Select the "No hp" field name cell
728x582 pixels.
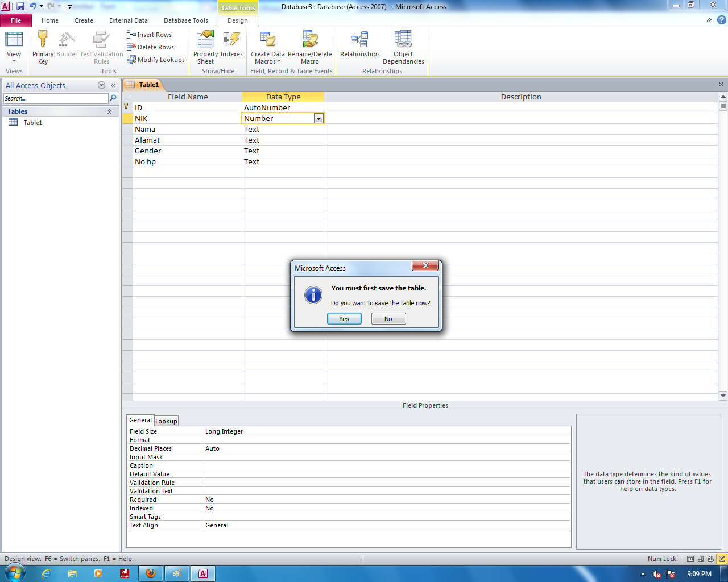[x=187, y=161]
